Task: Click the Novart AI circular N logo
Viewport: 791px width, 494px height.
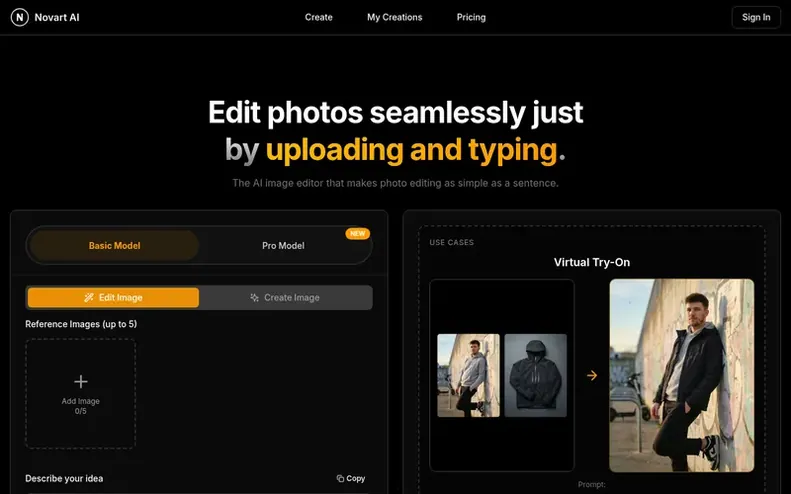Action: (19, 17)
